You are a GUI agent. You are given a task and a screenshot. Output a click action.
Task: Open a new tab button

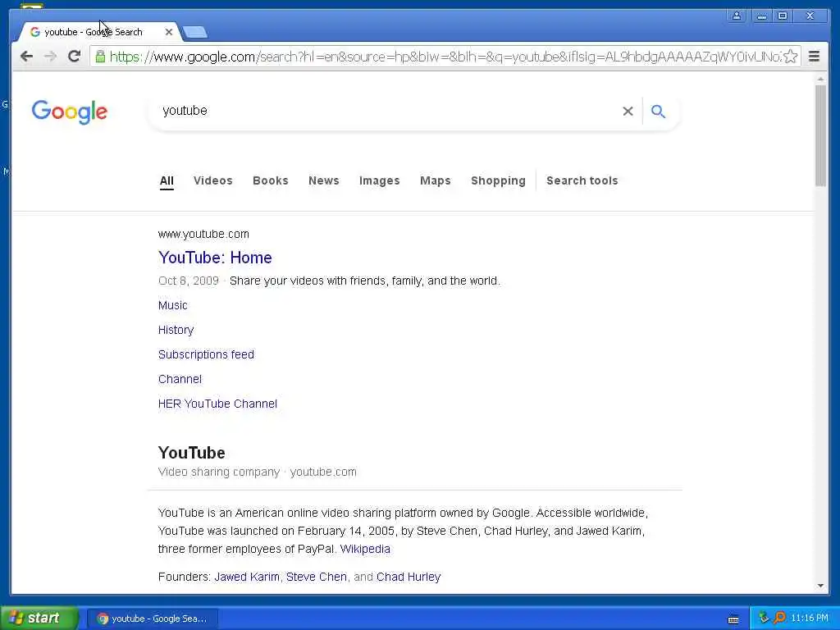click(x=195, y=33)
